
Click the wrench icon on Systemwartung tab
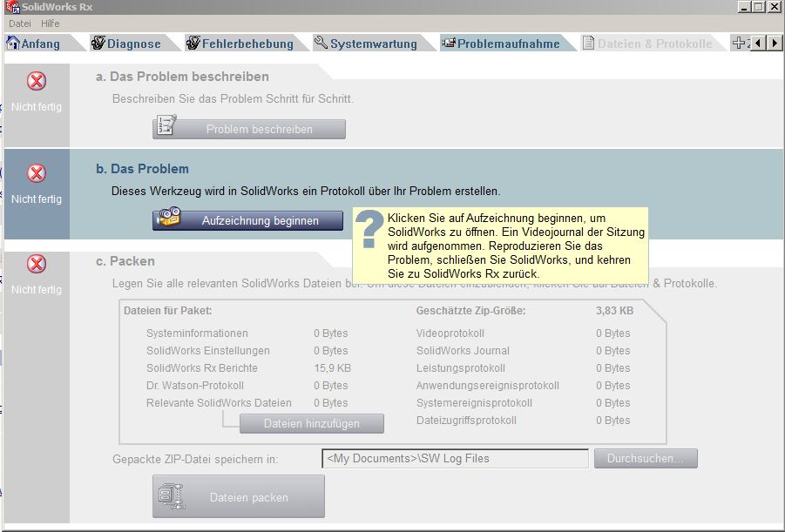coord(321,43)
